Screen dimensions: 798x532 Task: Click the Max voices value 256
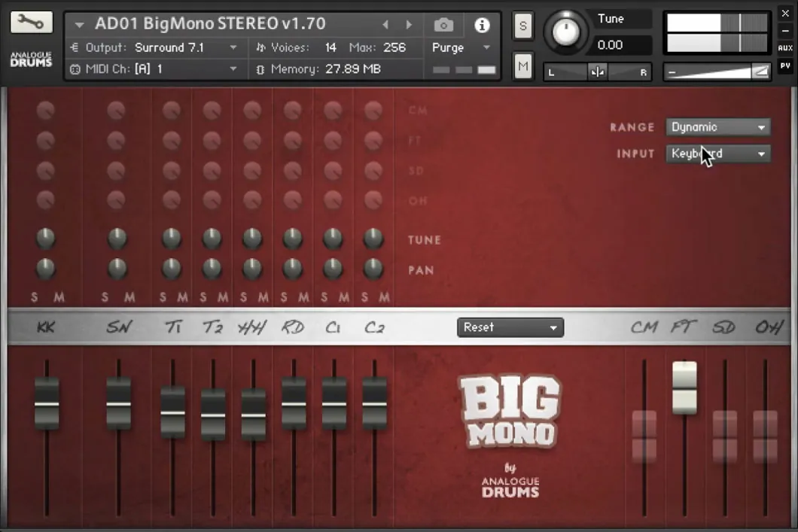(394, 47)
